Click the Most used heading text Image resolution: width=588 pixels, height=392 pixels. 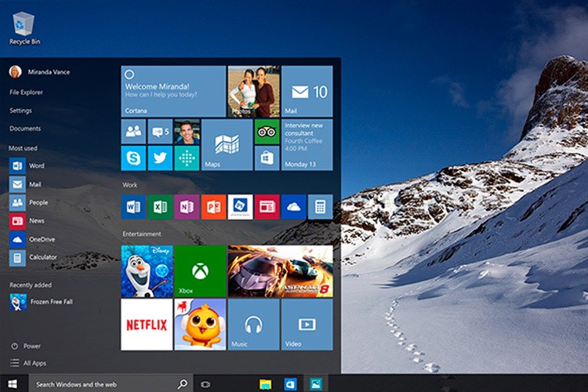[x=23, y=148]
